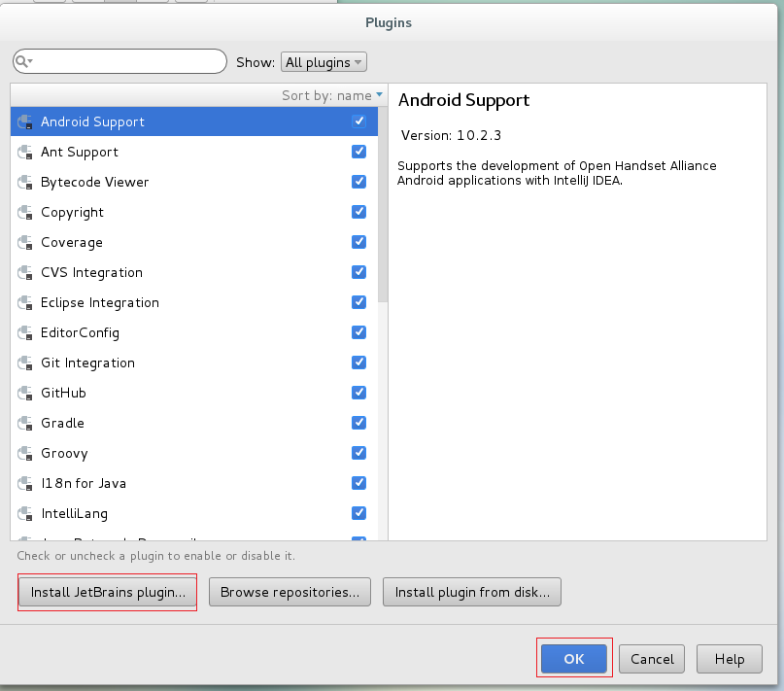
Task: Click the Ant Support plugin icon
Action: pos(25,153)
